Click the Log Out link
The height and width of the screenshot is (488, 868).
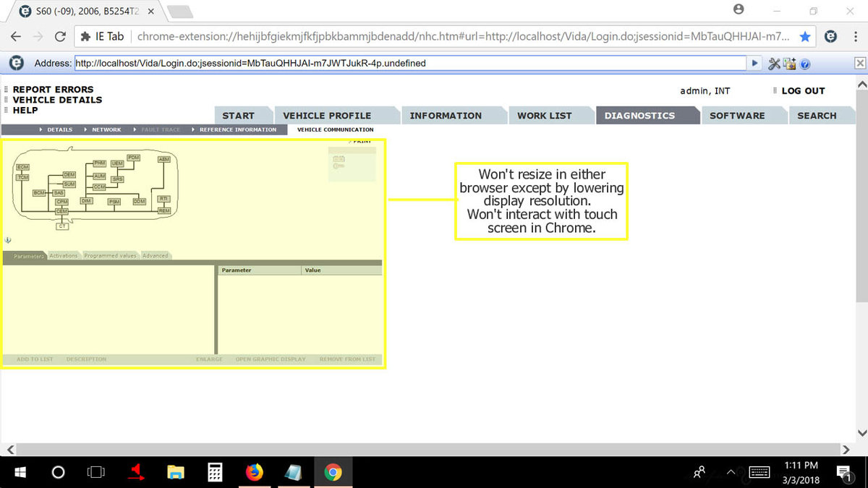coord(803,91)
